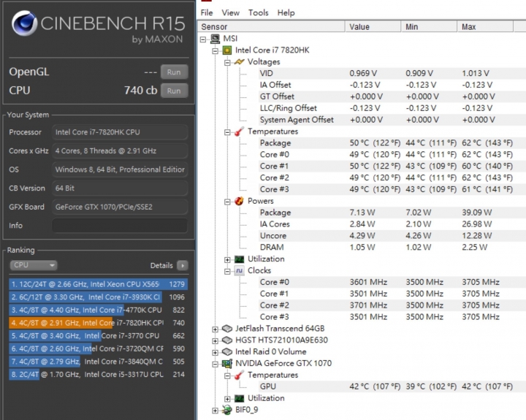Viewport: 526px width, 420px height.
Task: Run the CPU benchmark
Action: pos(174,91)
